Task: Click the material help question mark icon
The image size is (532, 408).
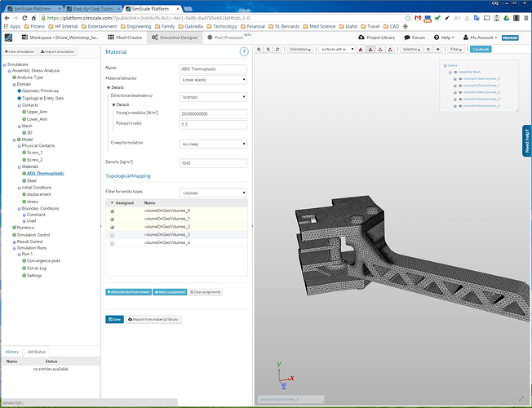Action: (x=243, y=51)
